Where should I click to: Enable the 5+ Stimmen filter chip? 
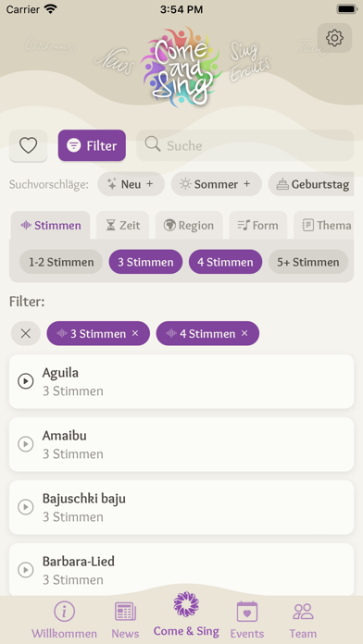coord(308,262)
